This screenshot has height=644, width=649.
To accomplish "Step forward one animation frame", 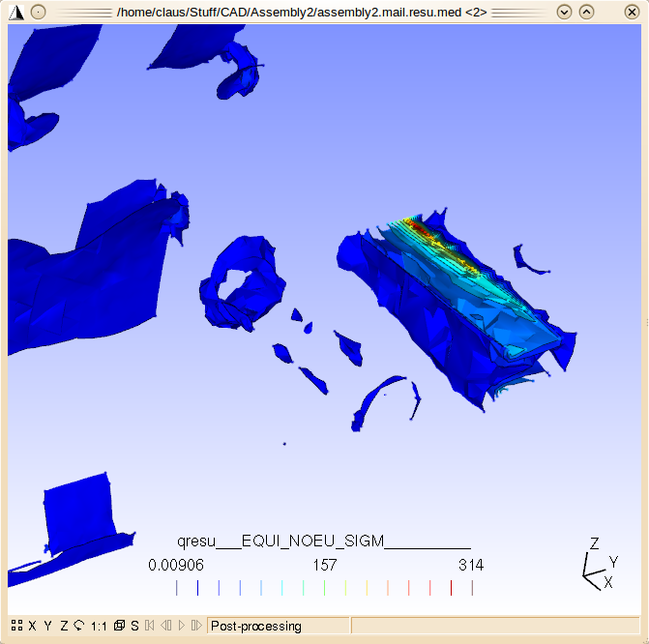I will [196, 626].
